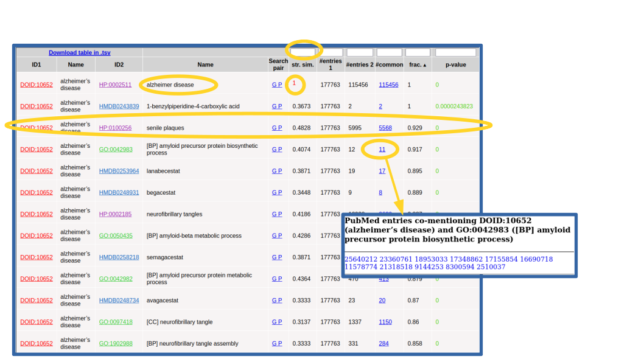This screenshot has height=362, width=644.
Task: Click the G search link in the lanabecestat row
Action: pyautogui.click(x=274, y=172)
